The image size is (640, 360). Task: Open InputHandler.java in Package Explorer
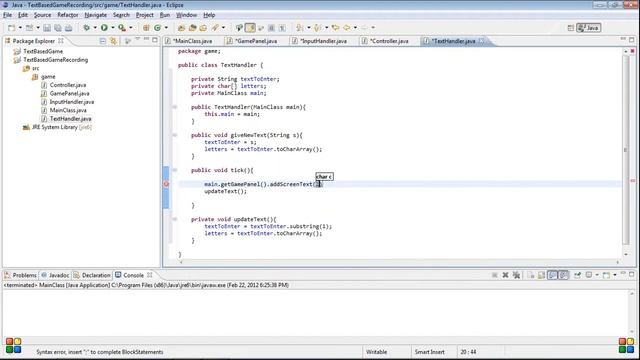point(72,102)
